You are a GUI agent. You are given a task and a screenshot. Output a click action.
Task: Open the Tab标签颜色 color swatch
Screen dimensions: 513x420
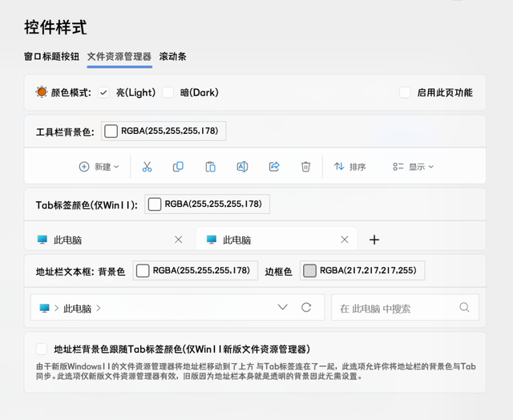[x=155, y=204]
